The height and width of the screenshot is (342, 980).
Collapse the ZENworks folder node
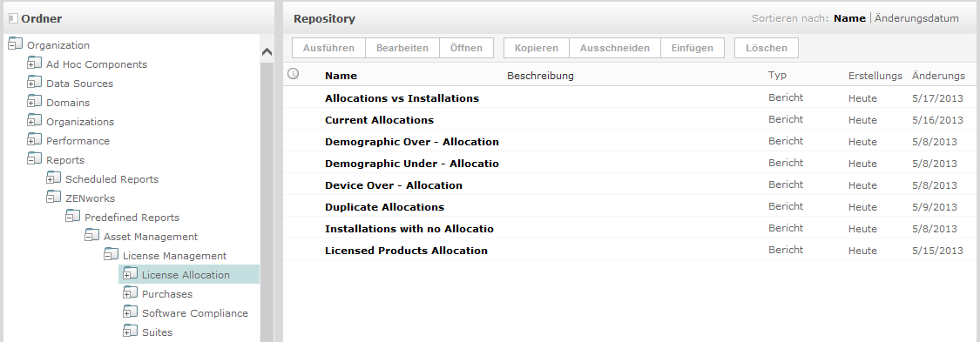click(x=54, y=198)
